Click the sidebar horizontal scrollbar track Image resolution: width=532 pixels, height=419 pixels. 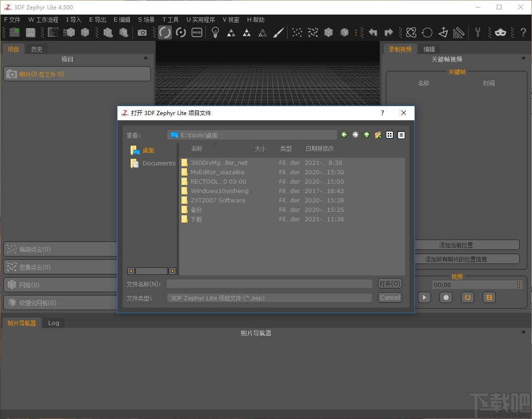(x=151, y=271)
